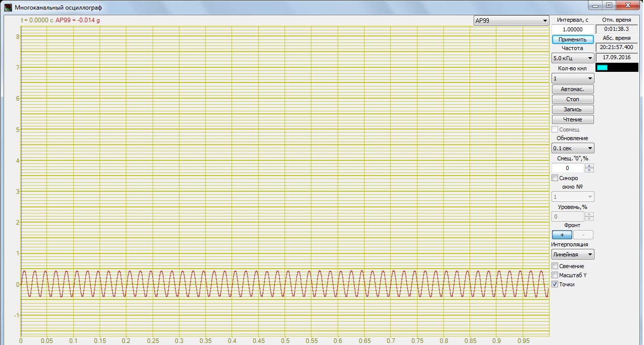This screenshot has height=345, width=644.
Task: Select the falling front - button
Action: [x=583, y=235]
